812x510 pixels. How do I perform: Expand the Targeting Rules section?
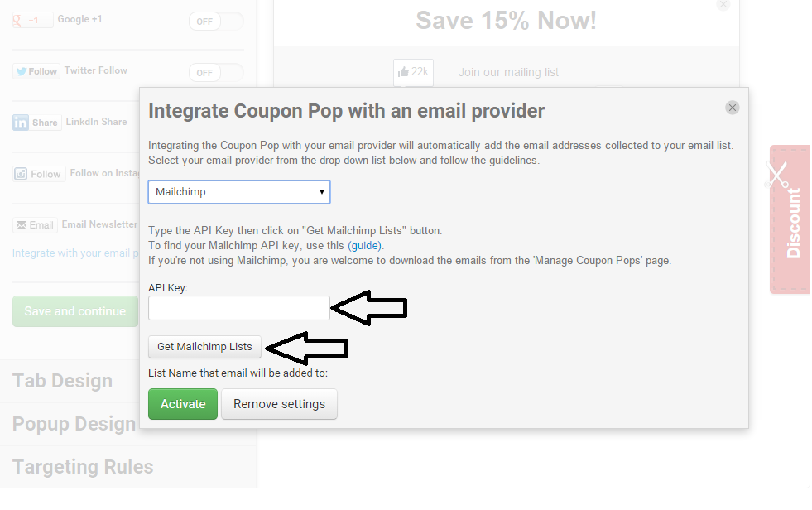point(83,467)
